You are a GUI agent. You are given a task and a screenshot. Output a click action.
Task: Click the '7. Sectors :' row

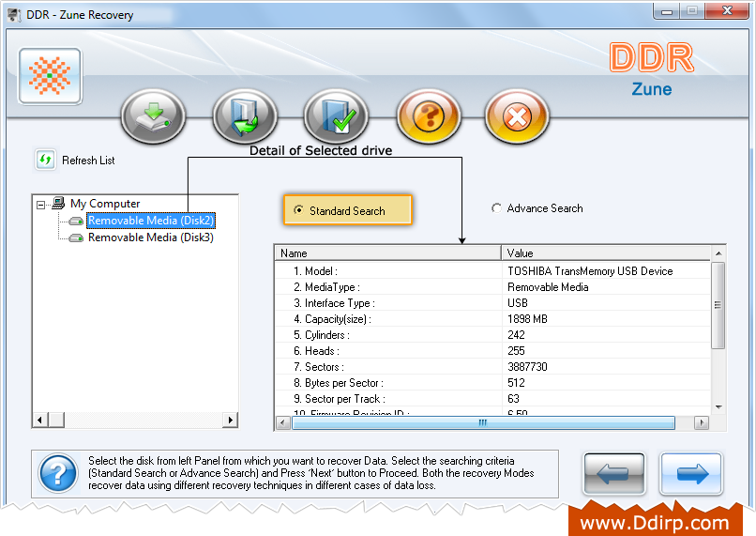click(x=492, y=367)
